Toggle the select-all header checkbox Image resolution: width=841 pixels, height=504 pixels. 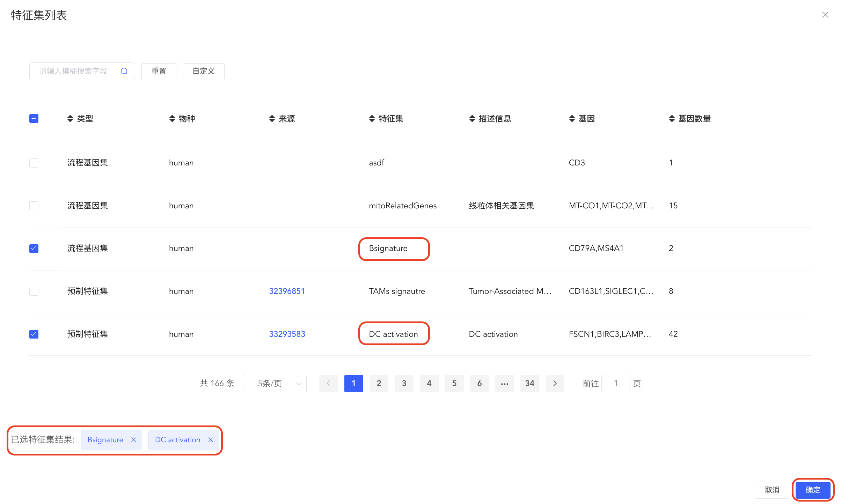click(34, 119)
